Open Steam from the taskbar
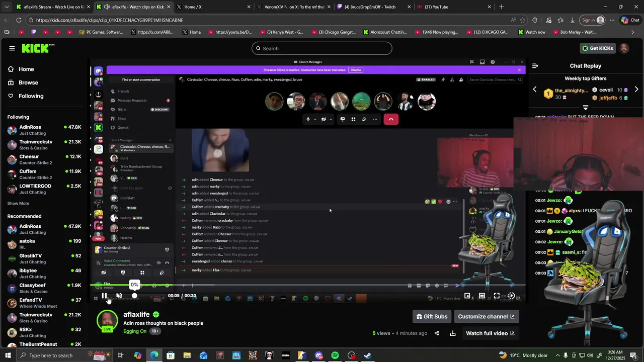Screen dimensions: 644x362 click(x=368, y=355)
